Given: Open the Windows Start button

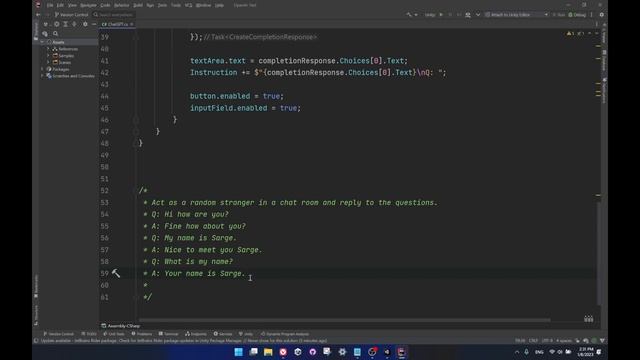Looking at the screenshot, I should (x=238, y=352).
